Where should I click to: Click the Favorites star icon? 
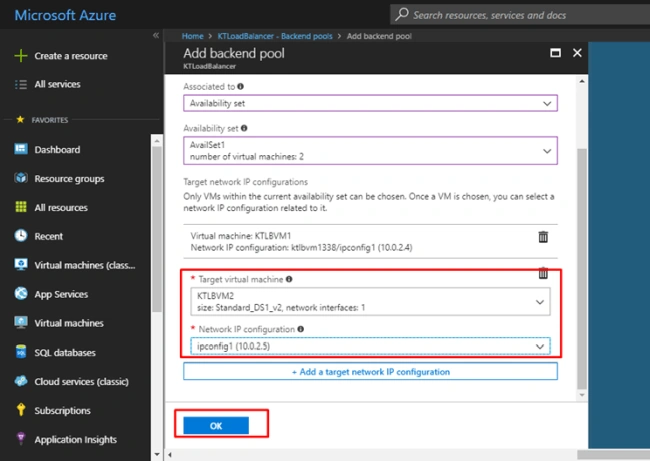20,120
